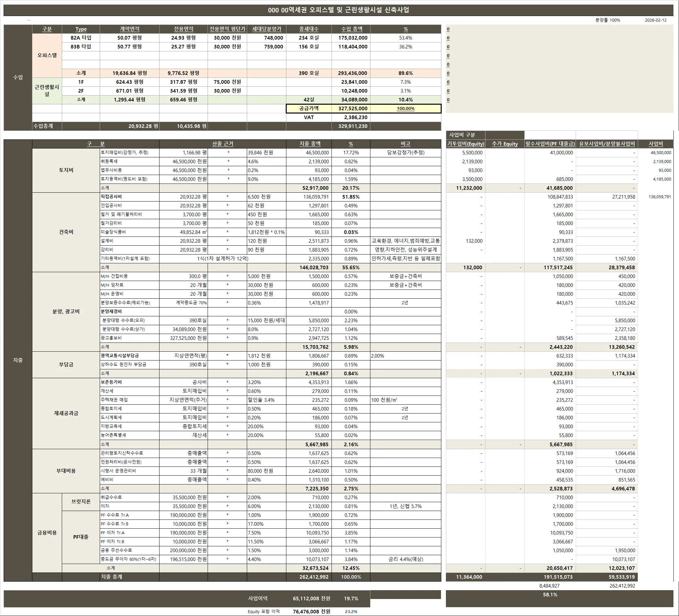The width and height of the screenshot is (679, 616).
Task: Select the Equity 포함 이익 value cell
Action: point(311,611)
